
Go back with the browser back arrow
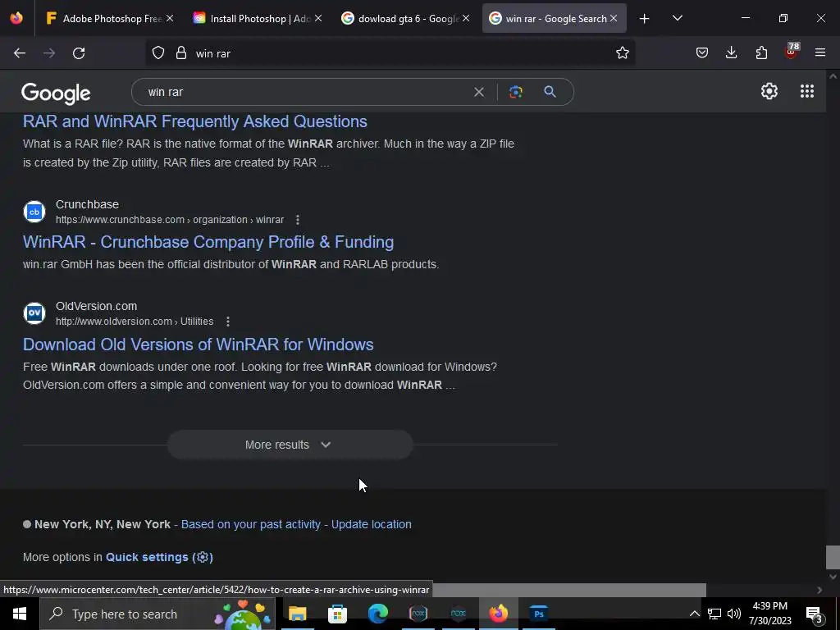[x=20, y=53]
